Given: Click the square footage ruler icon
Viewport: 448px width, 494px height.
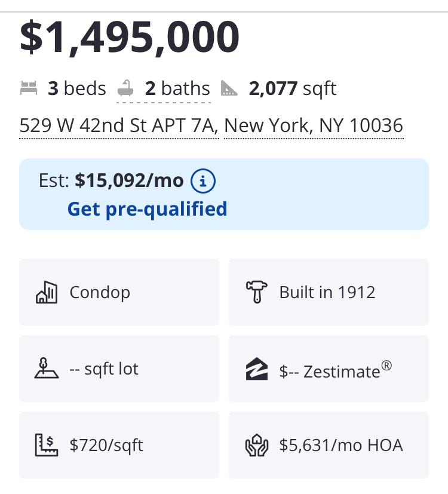Looking at the screenshot, I should click(x=229, y=89).
